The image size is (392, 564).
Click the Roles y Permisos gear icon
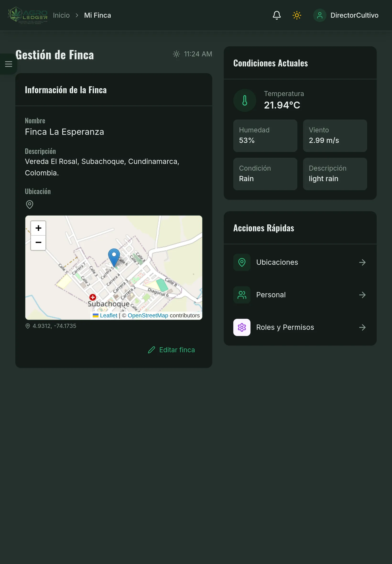(242, 328)
